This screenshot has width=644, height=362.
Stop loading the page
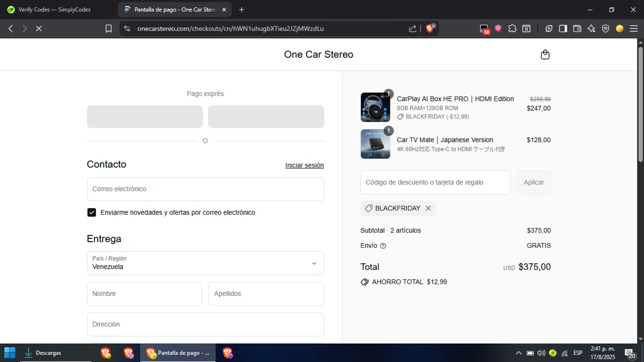[x=39, y=28]
